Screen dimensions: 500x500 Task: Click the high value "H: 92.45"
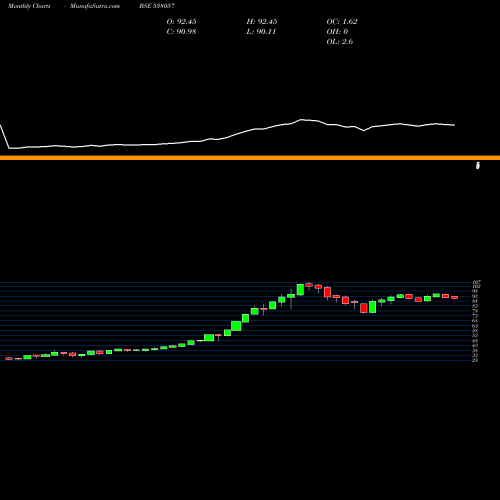click(x=262, y=22)
